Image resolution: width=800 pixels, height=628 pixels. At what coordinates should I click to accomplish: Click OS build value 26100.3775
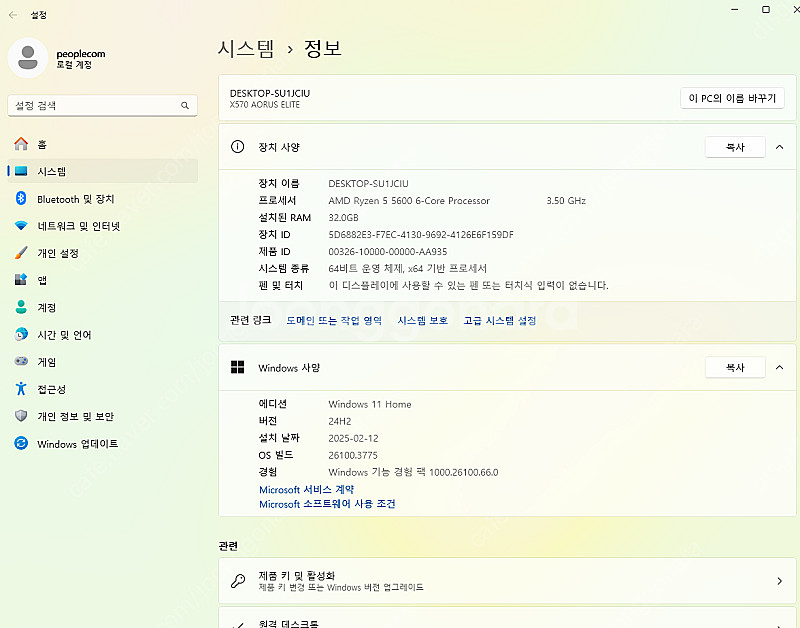point(353,455)
